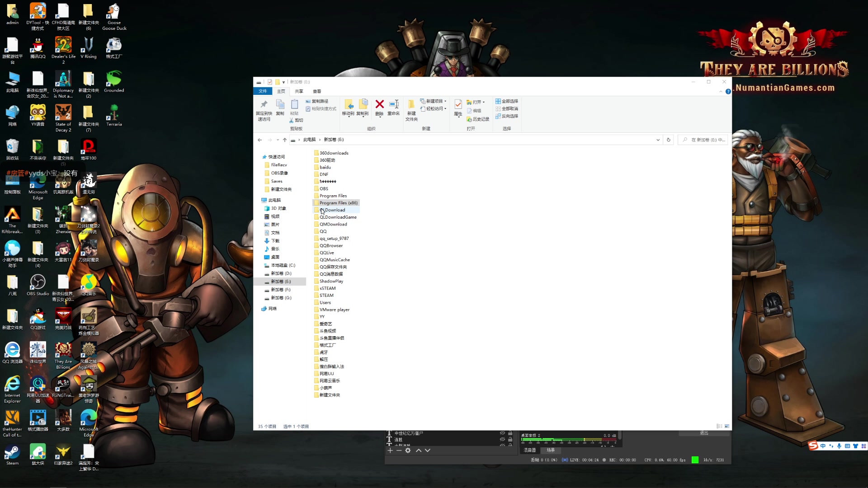Click 此电脑 in the address breadcrumb
868x488 pixels.
309,140
